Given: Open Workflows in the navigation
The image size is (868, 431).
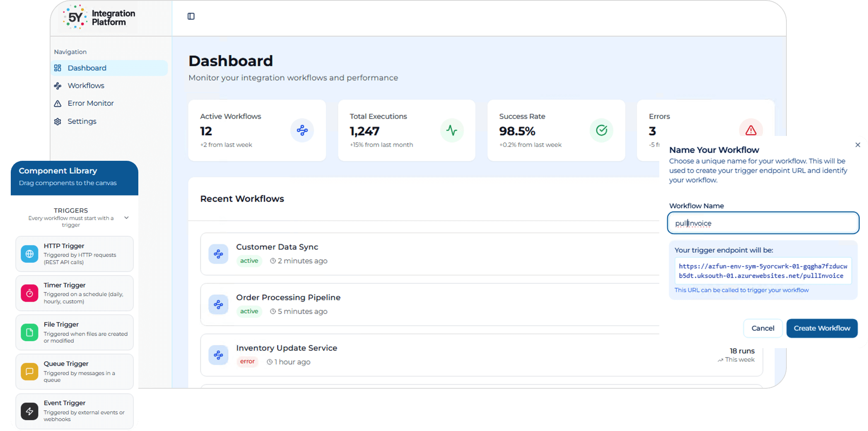Looking at the screenshot, I should (109, 86).
